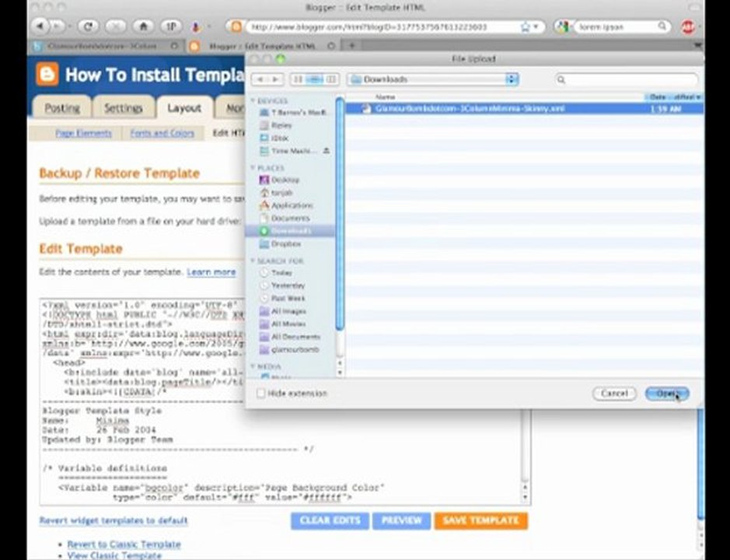The height and width of the screenshot is (560, 730).
Task: Click the File Upload search field
Action: pyautogui.click(x=627, y=79)
